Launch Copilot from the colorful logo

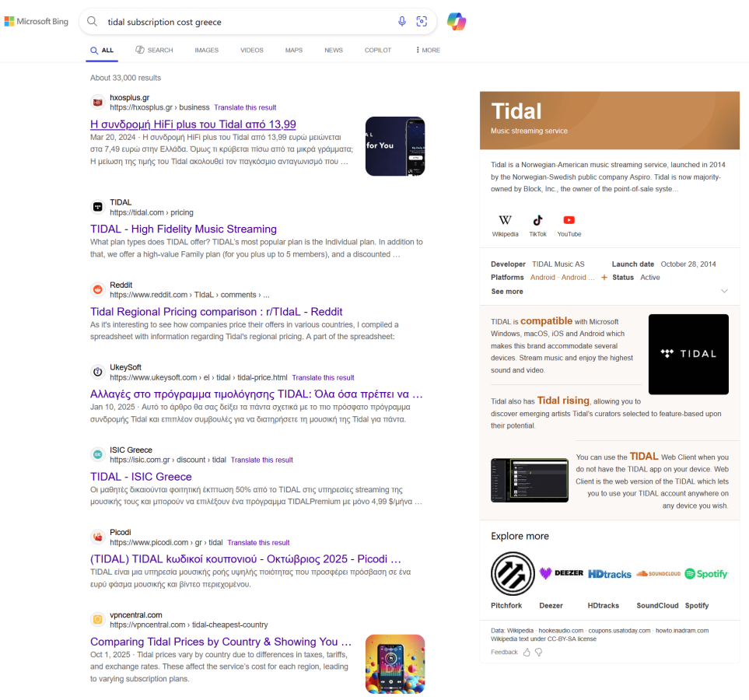point(457,22)
